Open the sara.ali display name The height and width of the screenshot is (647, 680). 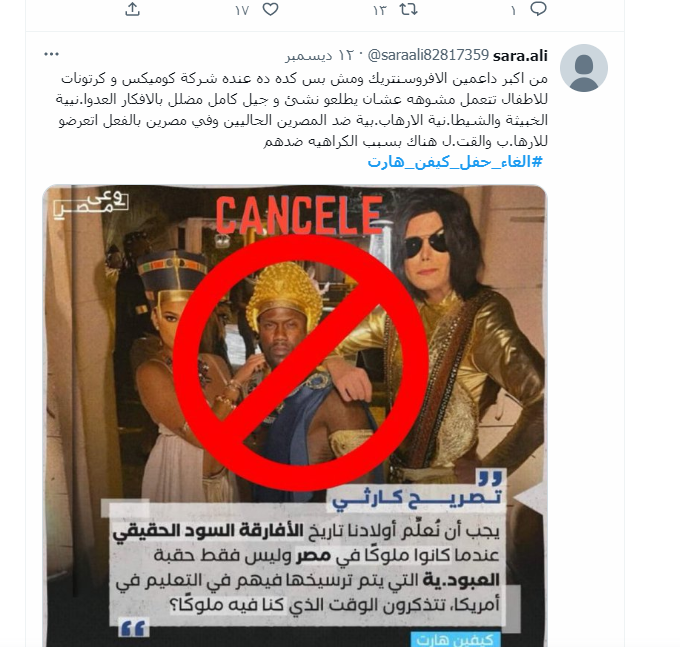(x=520, y=56)
